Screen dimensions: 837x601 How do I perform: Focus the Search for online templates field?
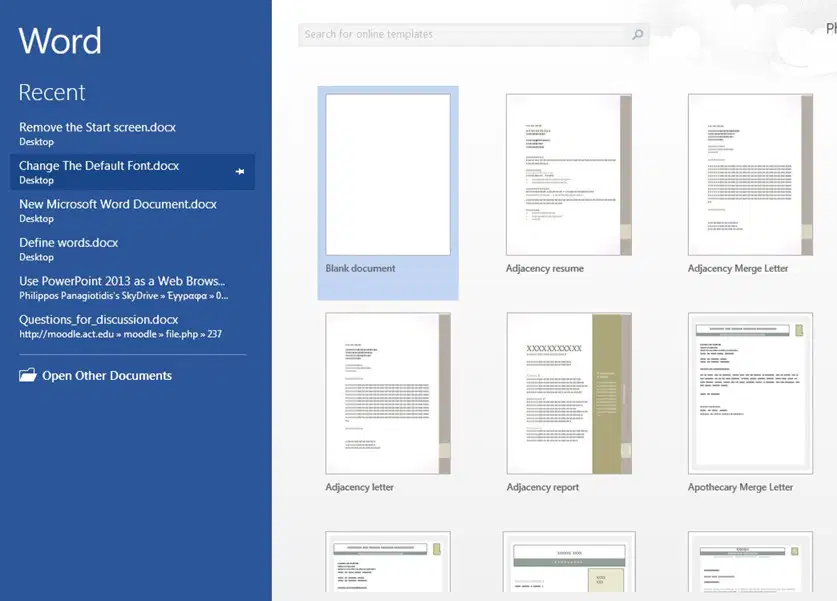(x=473, y=35)
